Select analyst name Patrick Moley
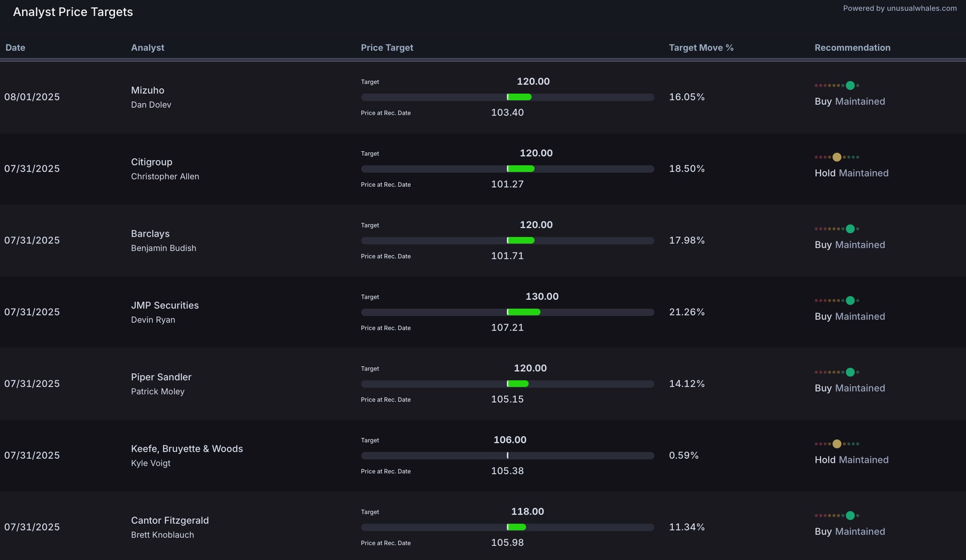The image size is (966, 560). (158, 392)
